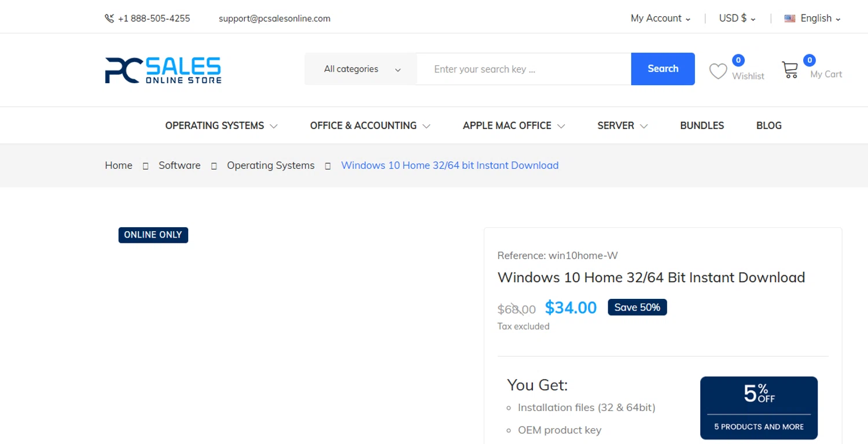Open the shopping cart icon
The width and height of the screenshot is (868, 444).
pos(790,70)
